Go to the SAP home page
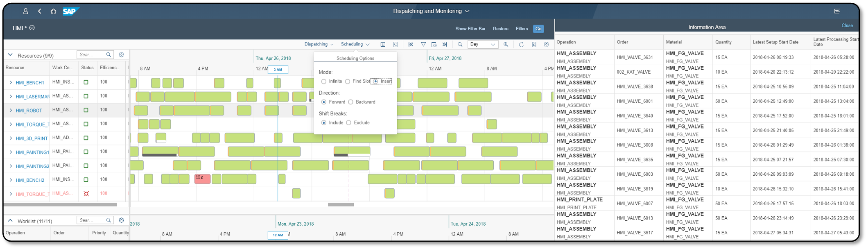The width and height of the screenshot is (868, 249). point(53,11)
